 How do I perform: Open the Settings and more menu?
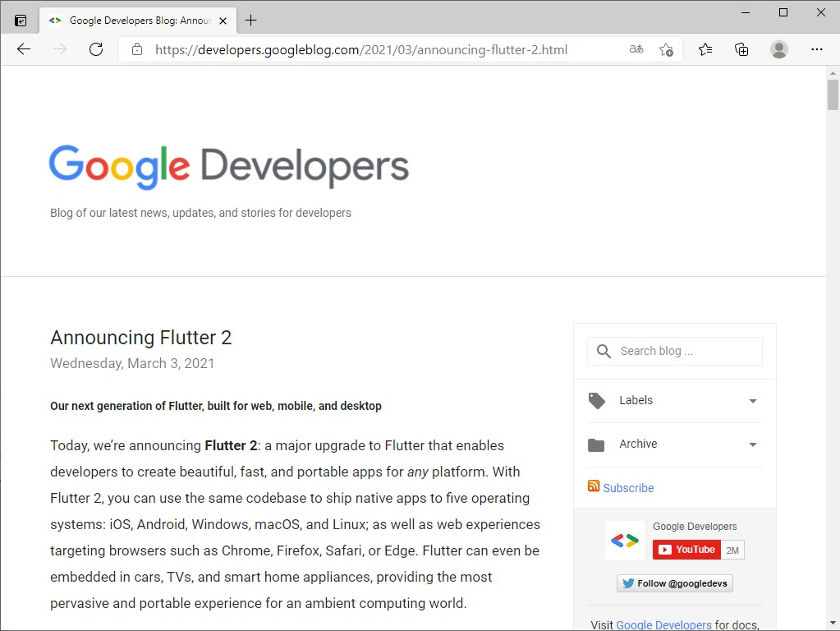coord(817,49)
